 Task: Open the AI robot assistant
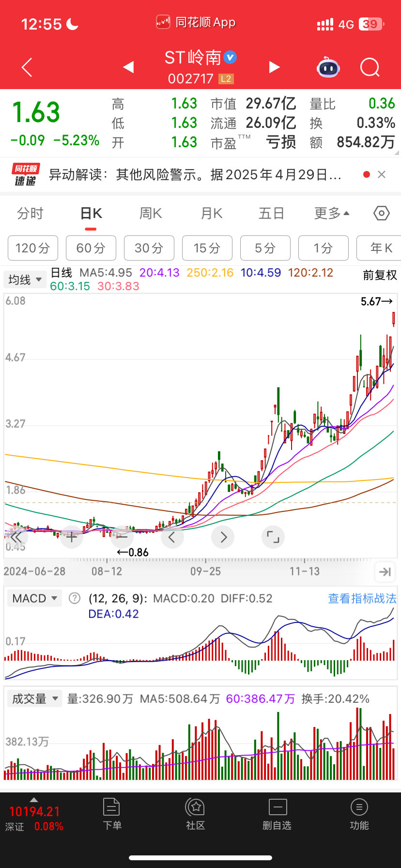[x=328, y=68]
